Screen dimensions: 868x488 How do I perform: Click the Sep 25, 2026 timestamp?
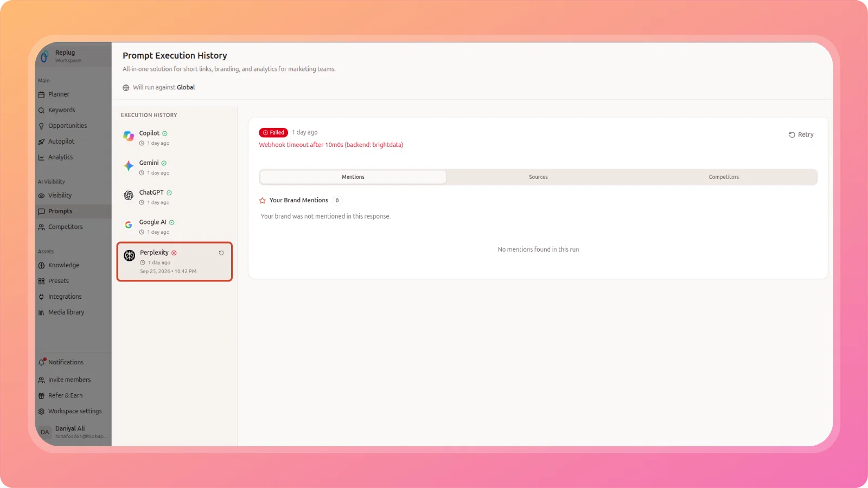168,271
